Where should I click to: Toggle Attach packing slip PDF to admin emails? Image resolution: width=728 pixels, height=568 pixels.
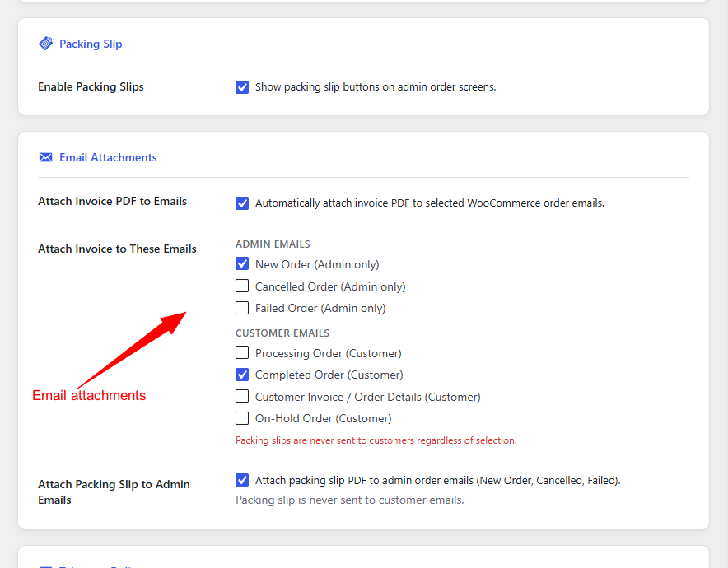tap(242, 480)
